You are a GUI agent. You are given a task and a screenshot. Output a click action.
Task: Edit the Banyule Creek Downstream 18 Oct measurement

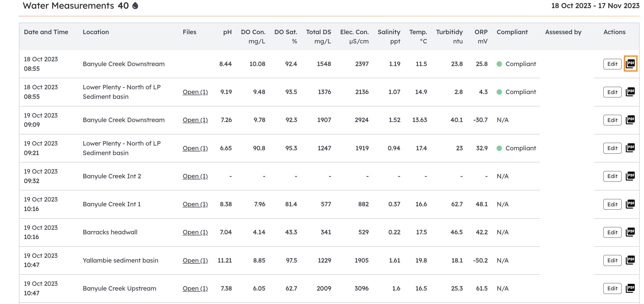click(x=612, y=64)
